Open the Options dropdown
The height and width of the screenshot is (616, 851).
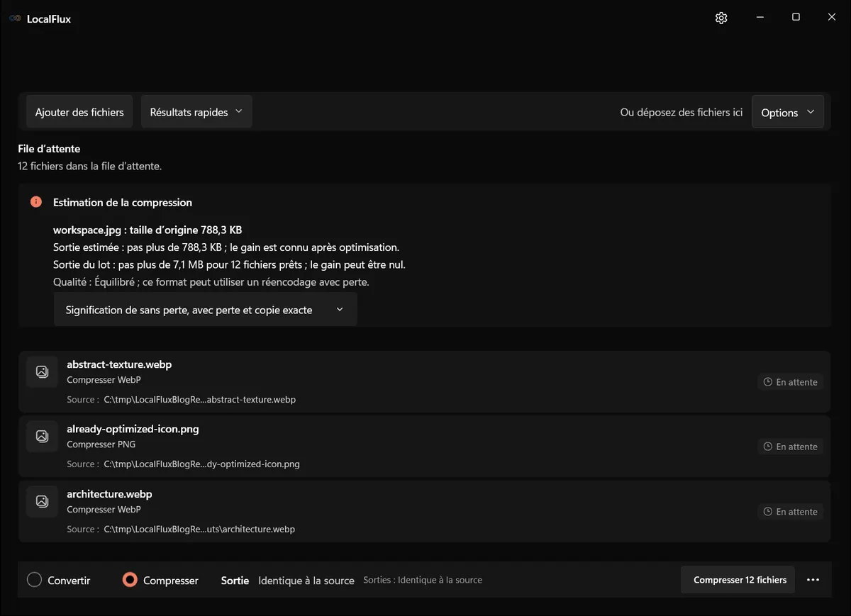coord(788,112)
